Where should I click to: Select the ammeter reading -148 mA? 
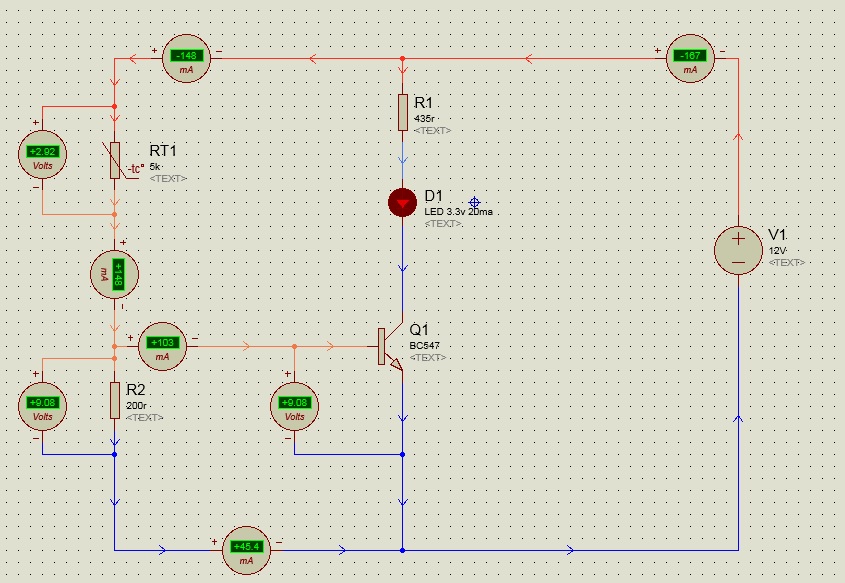tap(186, 58)
